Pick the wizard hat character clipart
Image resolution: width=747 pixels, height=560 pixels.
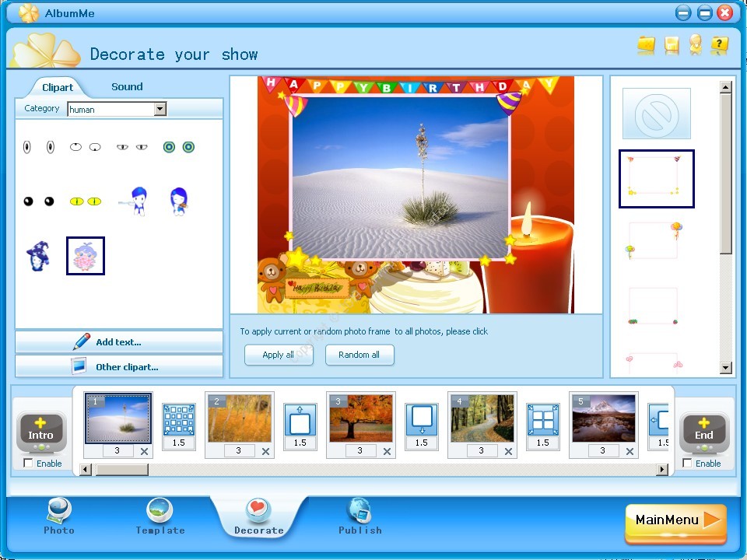point(37,256)
